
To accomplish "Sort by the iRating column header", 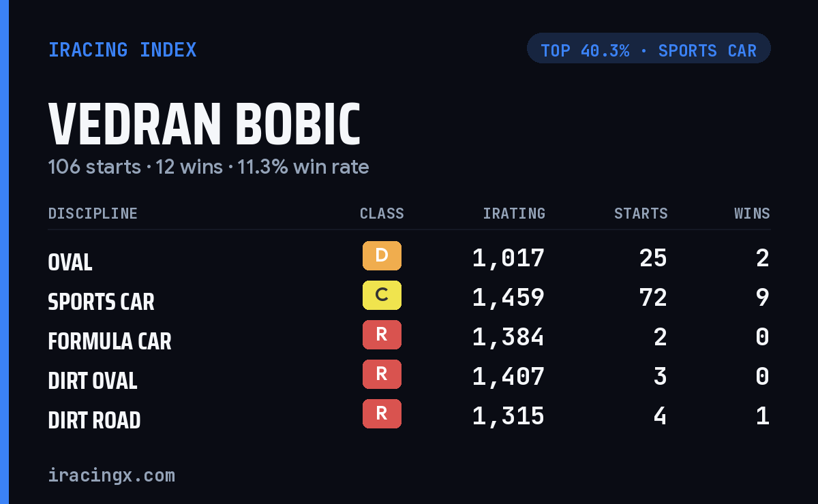I will [x=514, y=214].
